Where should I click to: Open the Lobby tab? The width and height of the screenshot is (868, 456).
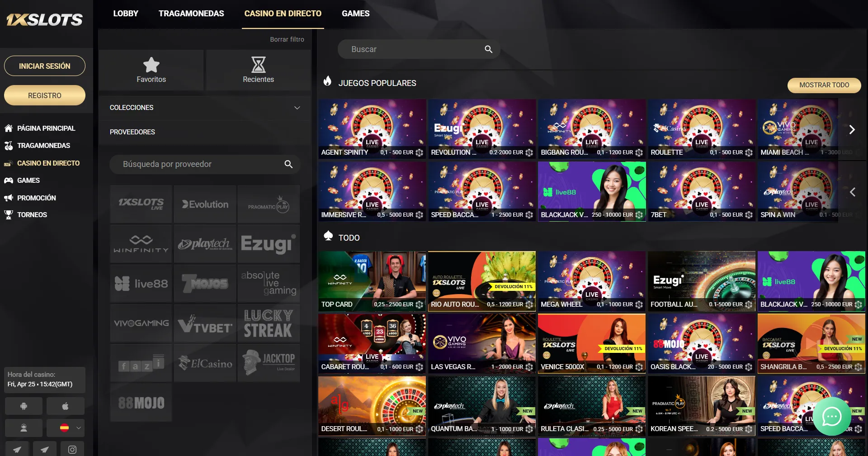[126, 14]
